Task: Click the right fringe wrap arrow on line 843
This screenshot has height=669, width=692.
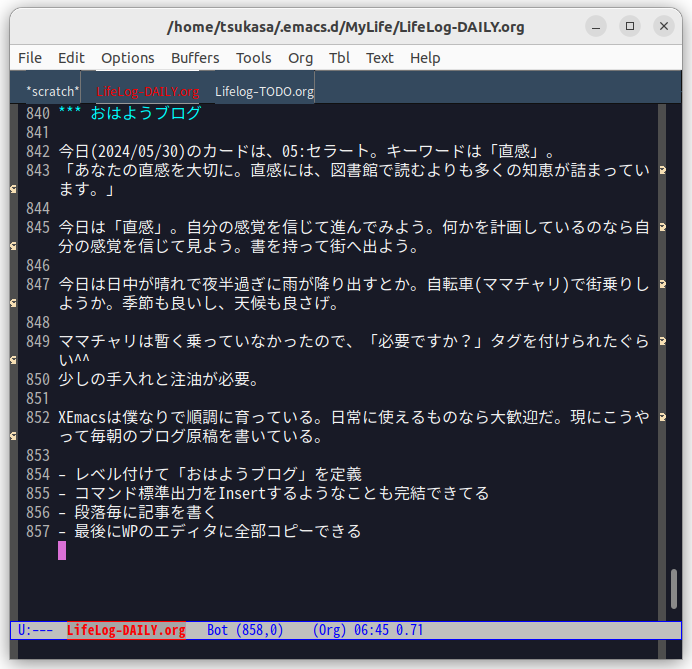Action: pos(662,170)
